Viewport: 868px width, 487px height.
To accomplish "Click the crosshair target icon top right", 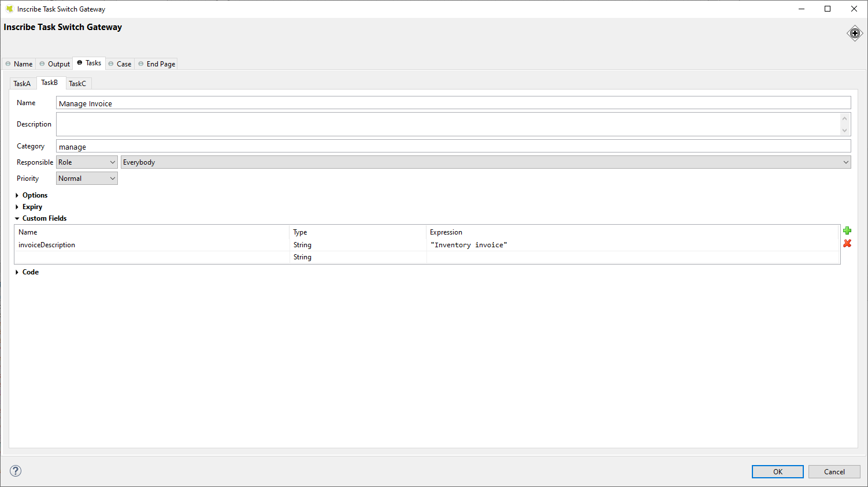I will (x=855, y=33).
